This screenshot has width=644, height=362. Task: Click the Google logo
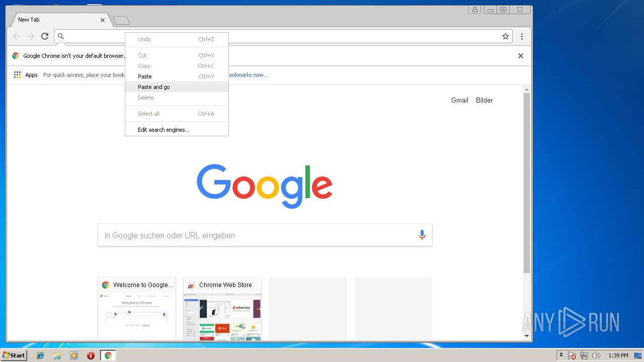pos(265,186)
